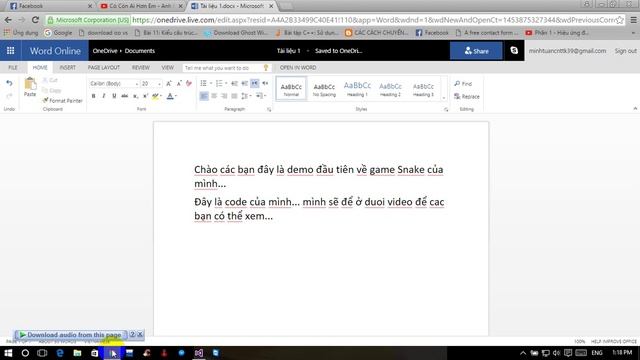Click the Undo arrow icon
Viewport: 640px width, 360px height.
click(x=9, y=83)
